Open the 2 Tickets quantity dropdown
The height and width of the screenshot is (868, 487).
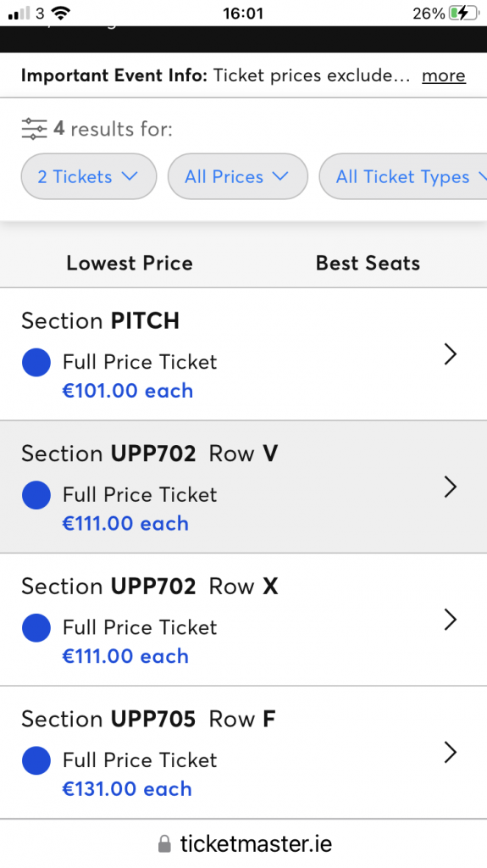89,176
